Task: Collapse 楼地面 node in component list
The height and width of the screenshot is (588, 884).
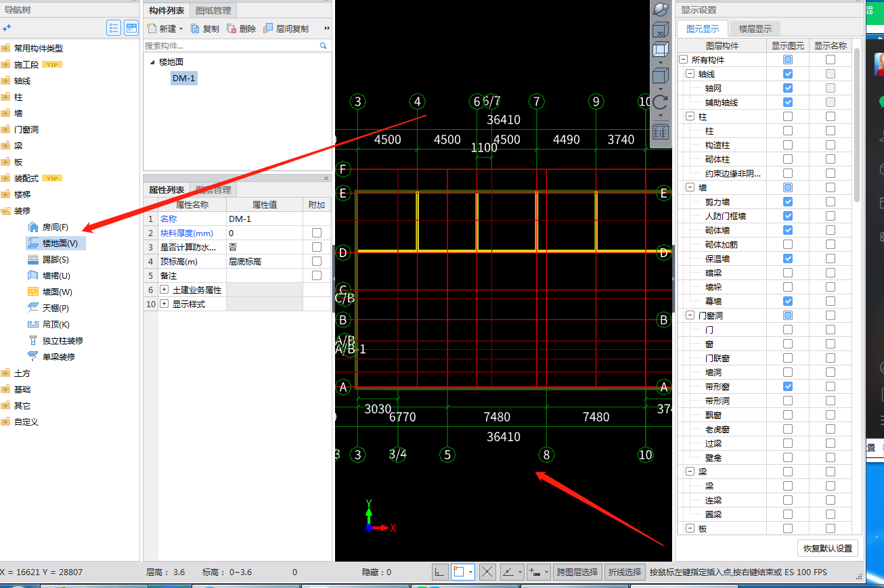Action: [x=152, y=62]
